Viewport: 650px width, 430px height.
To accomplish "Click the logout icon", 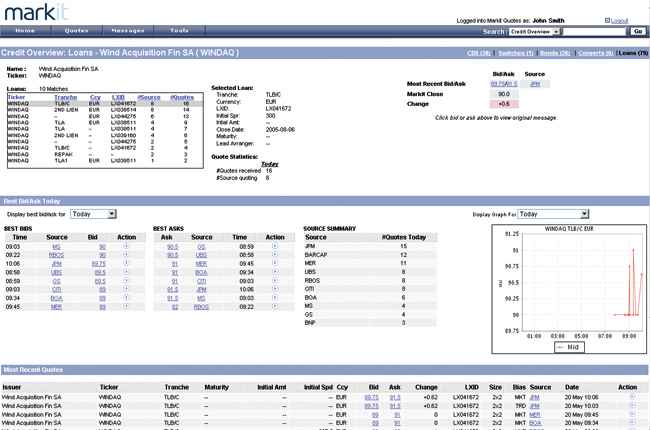I will [607, 20].
